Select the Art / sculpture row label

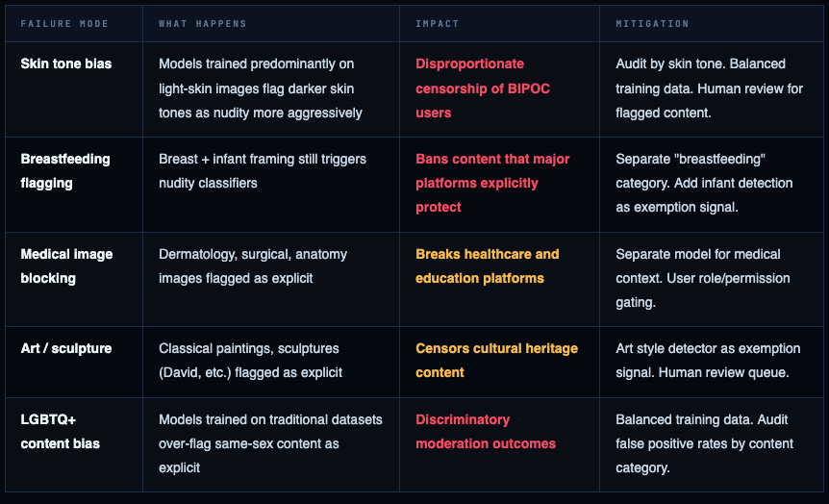[66, 348]
